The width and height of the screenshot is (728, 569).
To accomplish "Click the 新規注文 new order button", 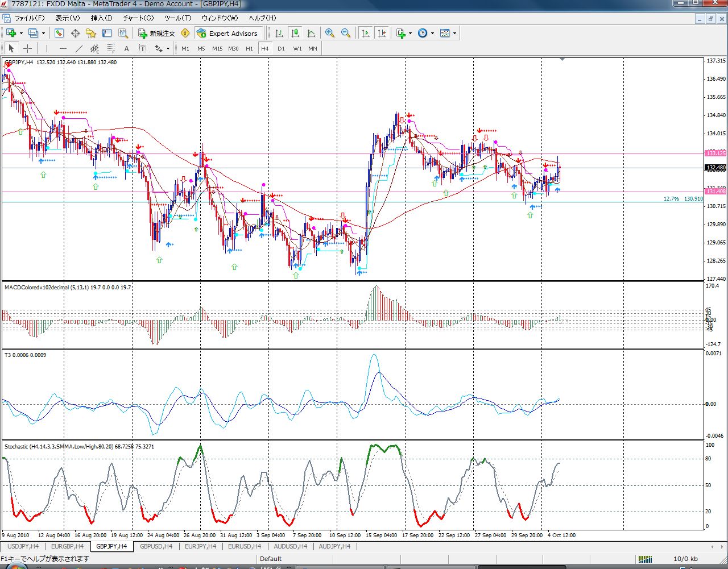I will pos(157,34).
